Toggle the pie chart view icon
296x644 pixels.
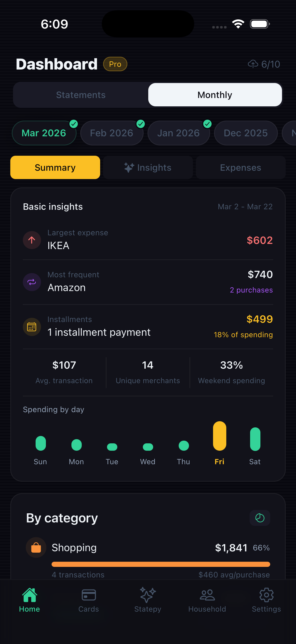[x=260, y=518]
